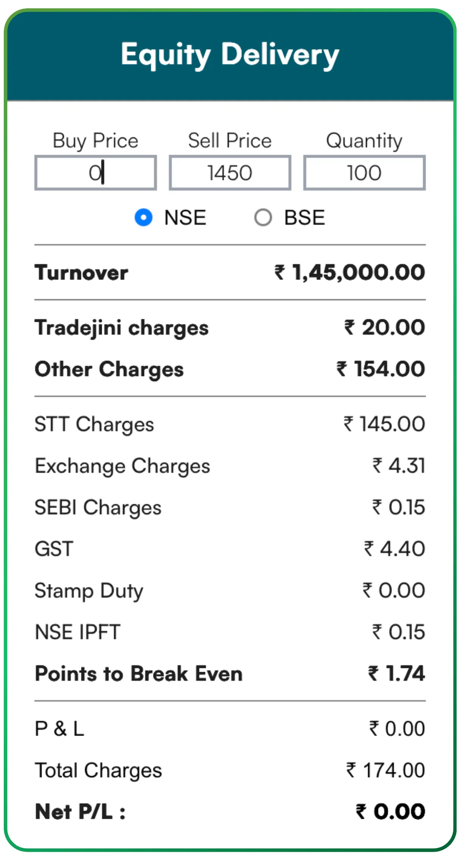Click the Total Charges ₹ 174.00 amount
Viewport: 465px width, 868px height.
(386, 770)
